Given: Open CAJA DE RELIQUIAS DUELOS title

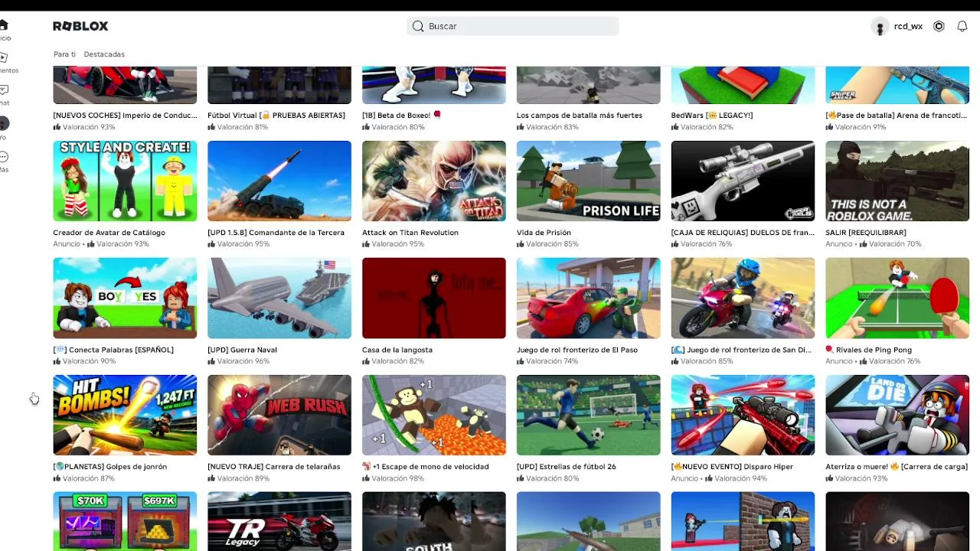Looking at the screenshot, I should click(743, 233).
